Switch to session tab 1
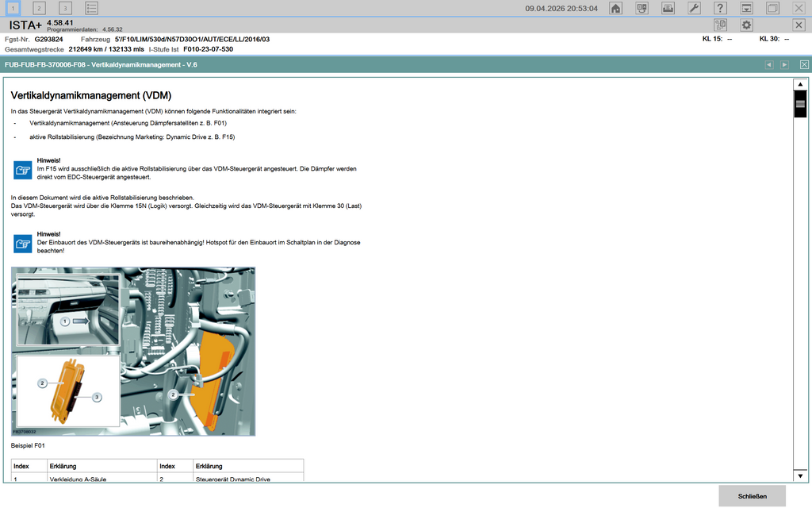This screenshot has height=508, width=812. pos(13,8)
